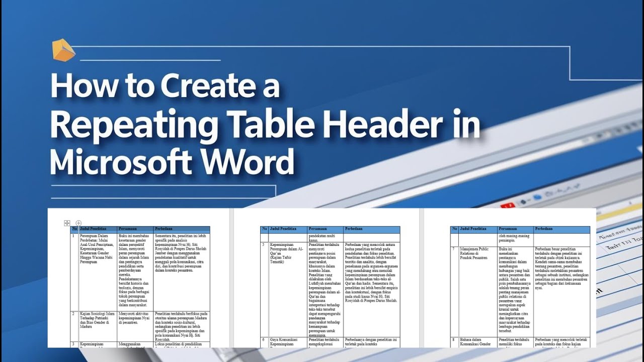The height and width of the screenshot is (362, 644).
Task: Select the "No" header above row 7
Action: point(455,229)
